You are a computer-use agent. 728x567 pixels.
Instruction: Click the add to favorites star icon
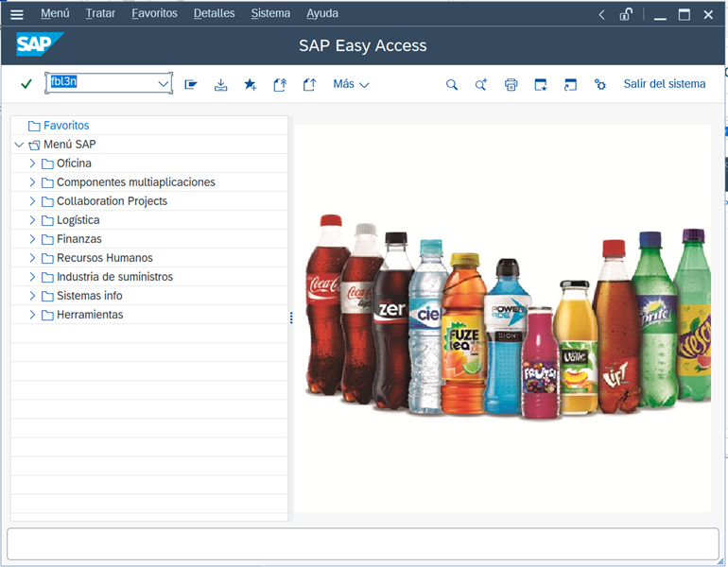tap(250, 84)
